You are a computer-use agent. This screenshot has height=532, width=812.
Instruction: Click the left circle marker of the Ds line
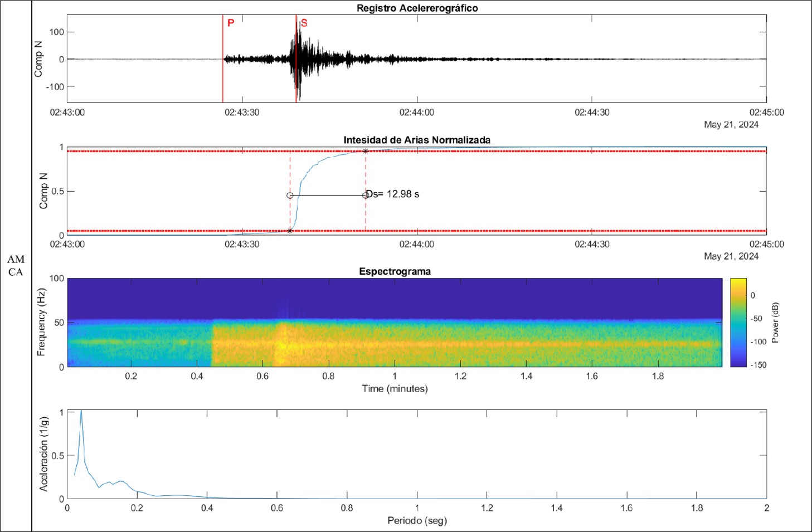tap(290, 196)
